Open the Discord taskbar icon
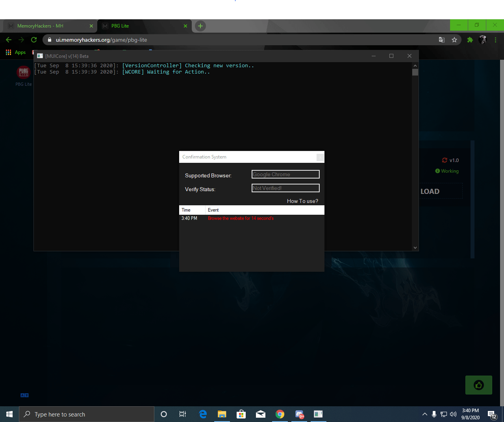 [299, 414]
